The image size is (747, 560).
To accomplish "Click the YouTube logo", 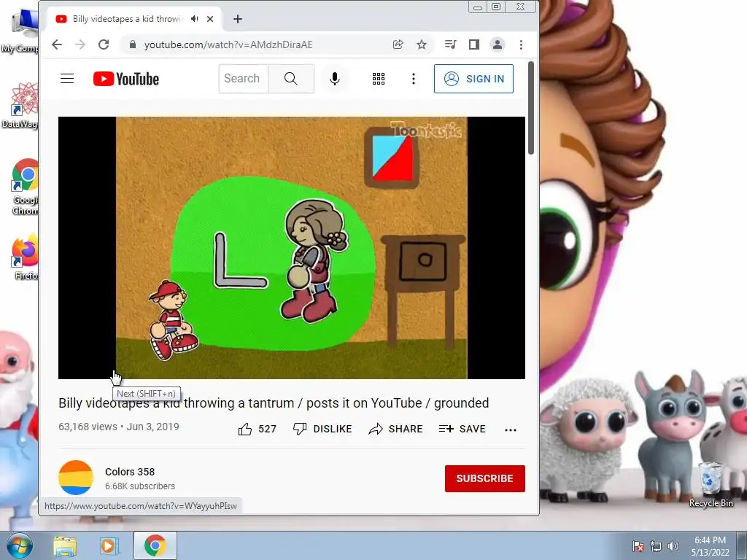I will 125,79.
